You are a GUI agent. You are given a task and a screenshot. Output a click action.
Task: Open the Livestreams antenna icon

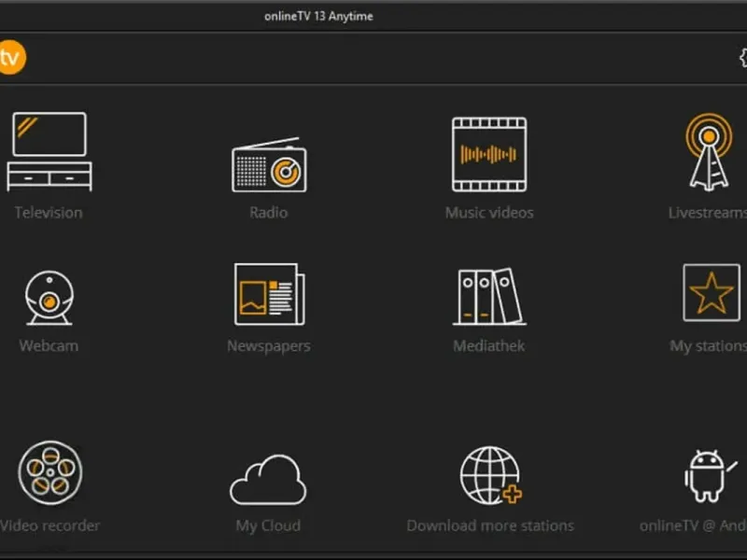(709, 152)
